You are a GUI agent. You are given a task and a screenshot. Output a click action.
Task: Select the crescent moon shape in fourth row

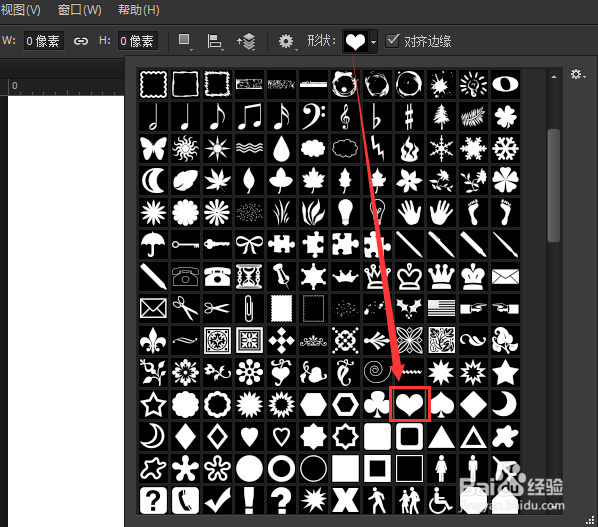point(153,180)
